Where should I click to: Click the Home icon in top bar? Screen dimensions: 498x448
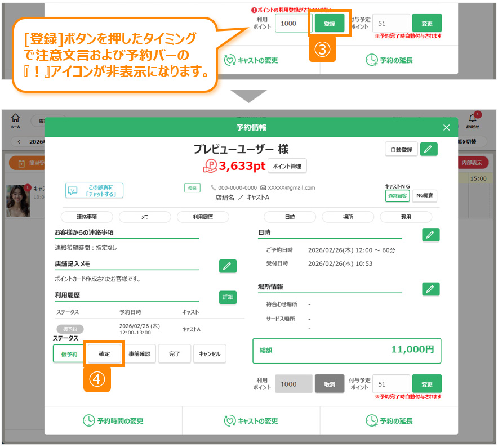pos(15,120)
